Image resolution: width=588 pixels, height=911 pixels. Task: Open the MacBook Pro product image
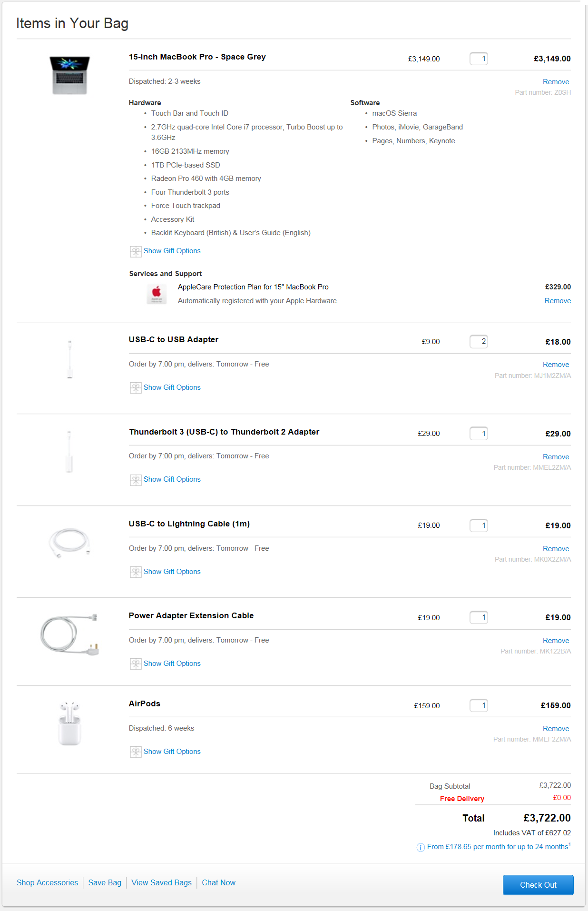(x=69, y=75)
